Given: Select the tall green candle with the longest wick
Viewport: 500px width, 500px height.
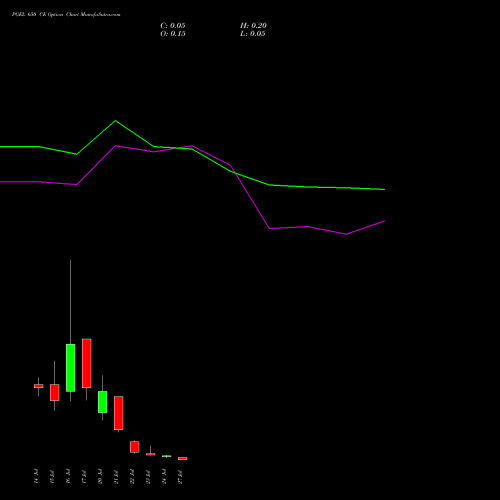Looking at the screenshot, I should pos(70,368).
